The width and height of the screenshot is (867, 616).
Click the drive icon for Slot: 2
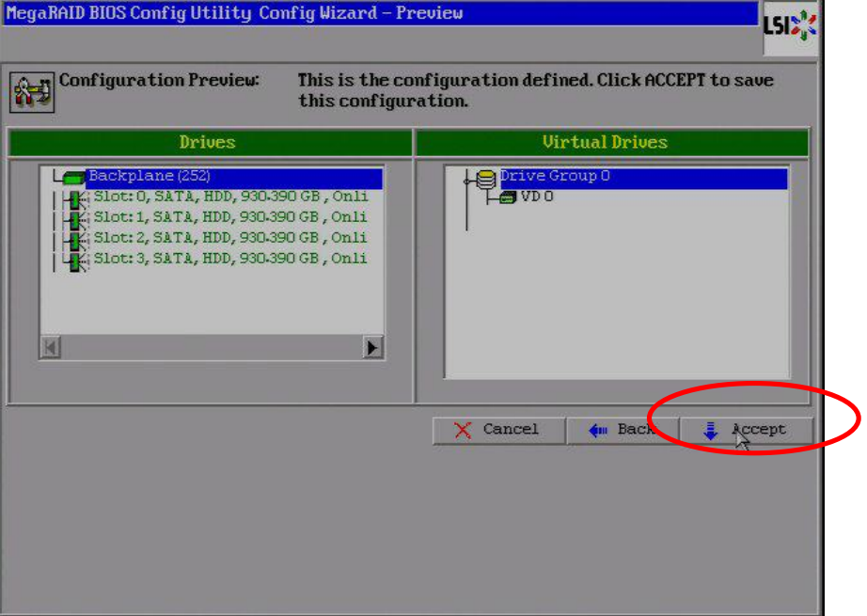[75, 241]
